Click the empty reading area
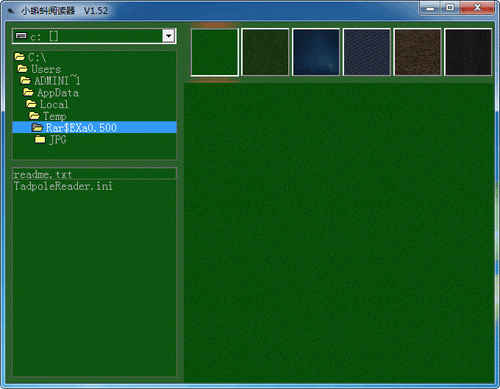The height and width of the screenshot is (389, 500). pyautogui.click(x=339, y=233)
